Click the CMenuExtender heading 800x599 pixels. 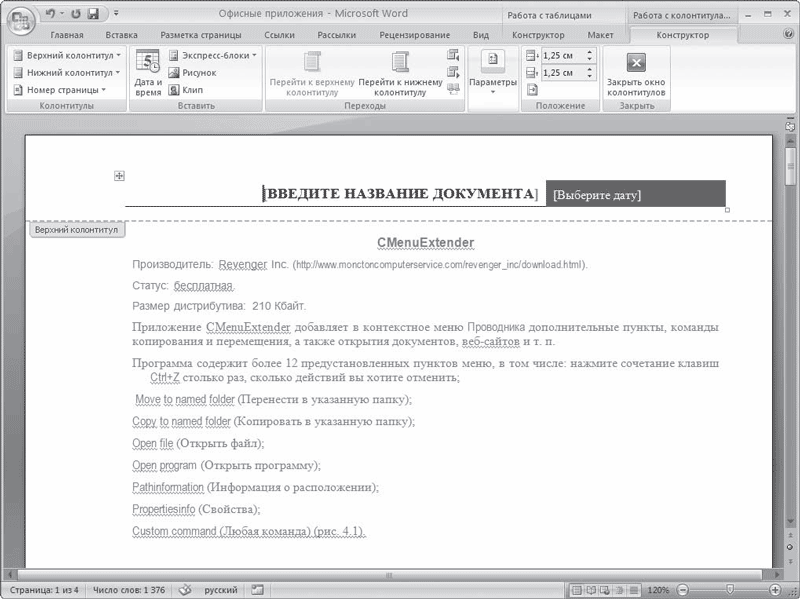[426, 243]
